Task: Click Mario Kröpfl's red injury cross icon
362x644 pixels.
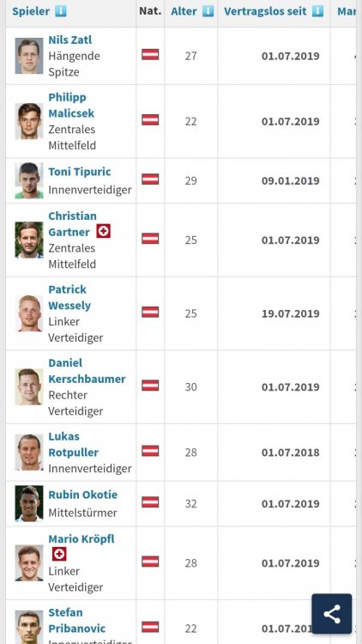Action: [x=59, y=555]
